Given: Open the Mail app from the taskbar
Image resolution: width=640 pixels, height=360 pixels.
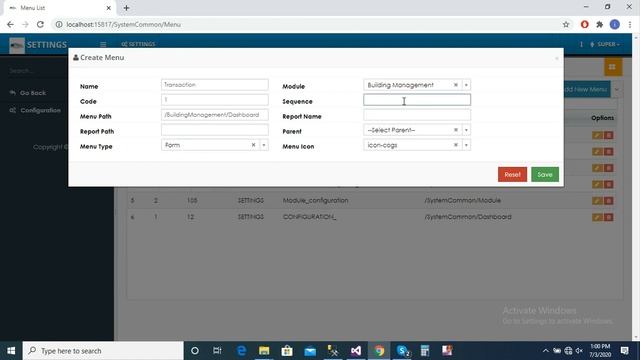Looking at the screenshot, I should 310,351.
